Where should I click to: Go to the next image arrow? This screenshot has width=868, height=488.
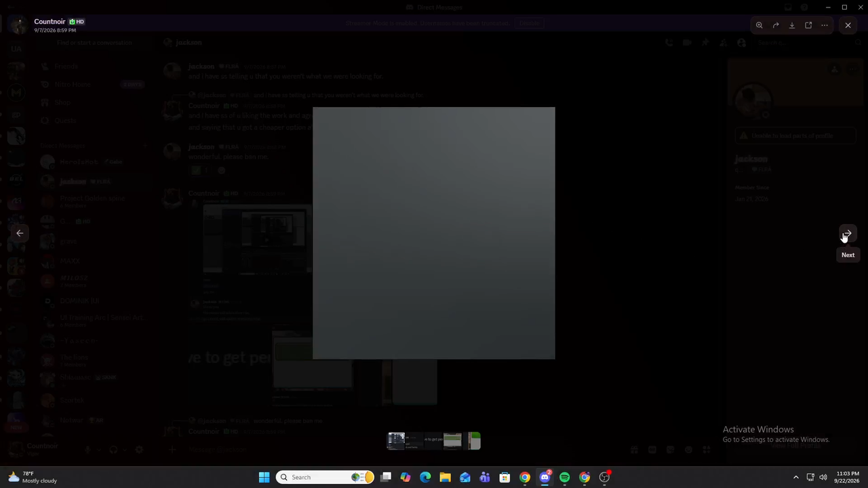[848, 233]
